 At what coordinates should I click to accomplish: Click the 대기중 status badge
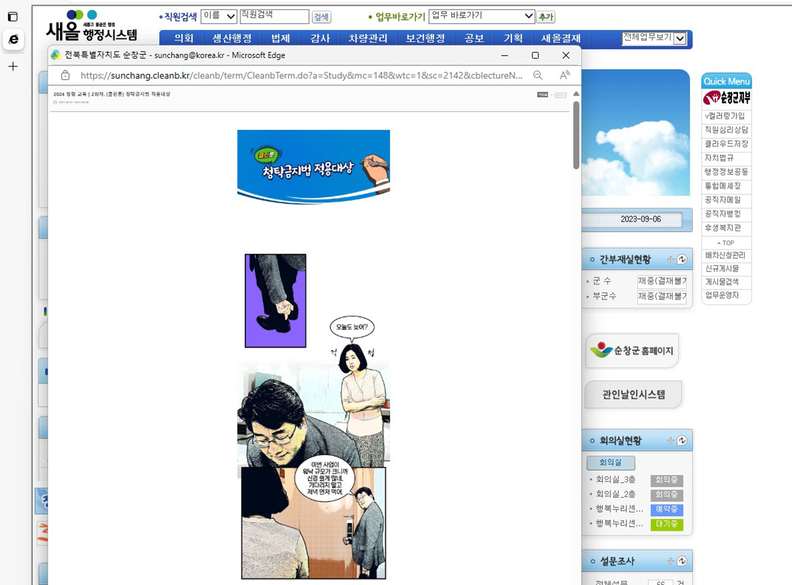[x=667, y=524]
